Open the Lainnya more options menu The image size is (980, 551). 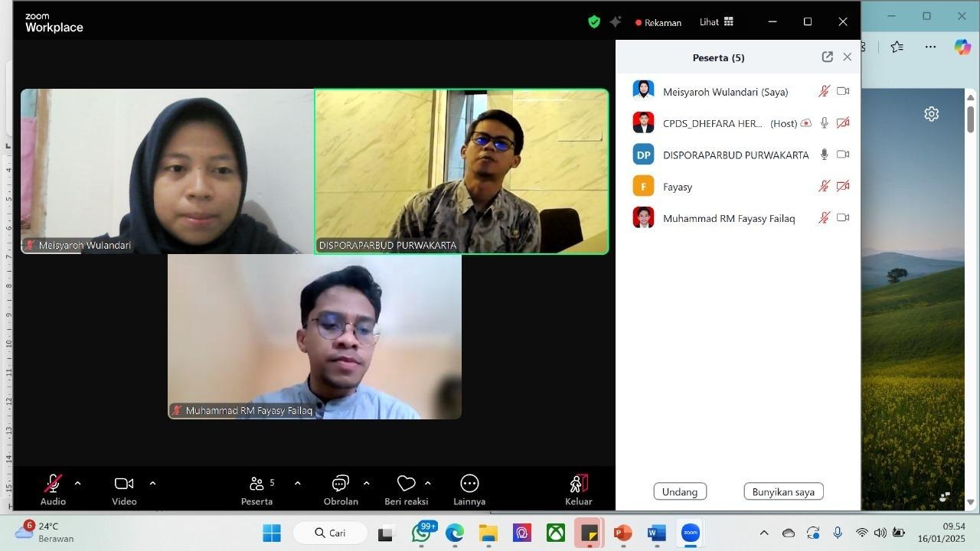click(x=469, y=484)
